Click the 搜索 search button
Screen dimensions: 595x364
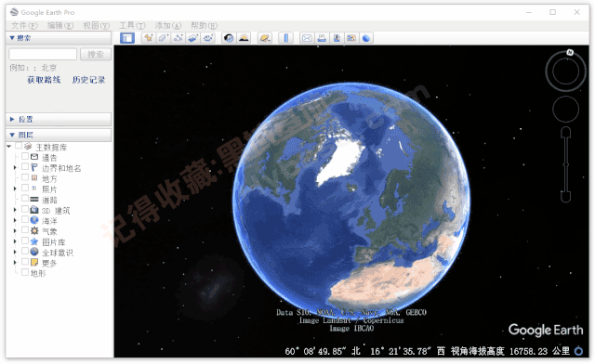(95, 54)
